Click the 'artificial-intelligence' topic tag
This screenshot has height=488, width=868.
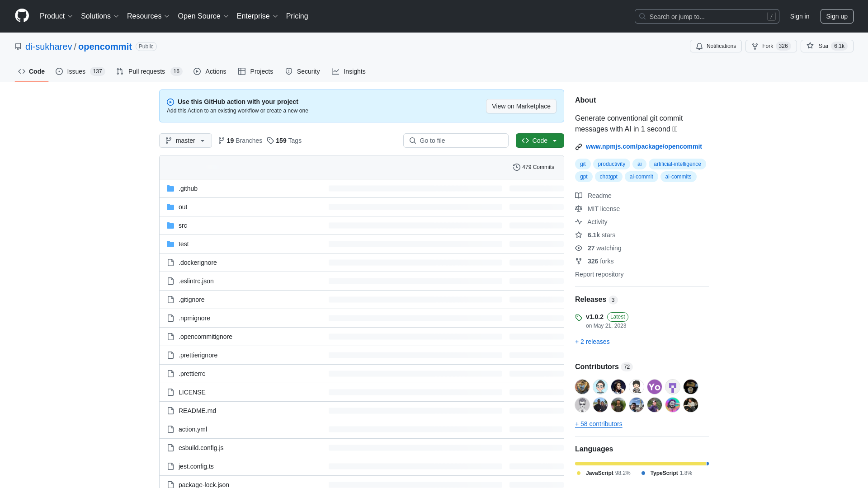point(677,164)
